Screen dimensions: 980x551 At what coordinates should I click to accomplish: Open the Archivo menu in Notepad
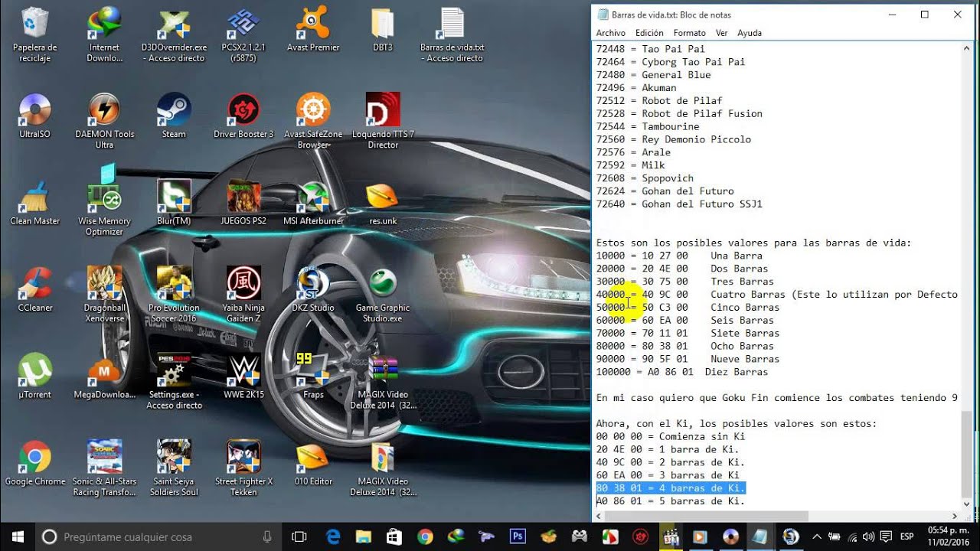coord(611,33)
